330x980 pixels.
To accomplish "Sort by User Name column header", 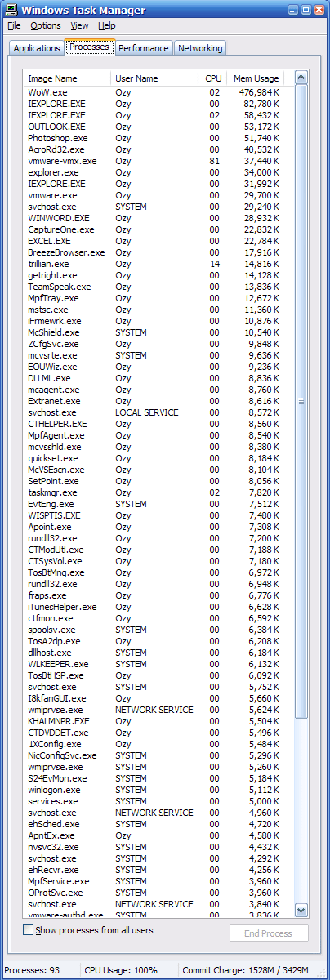I will (154, 78).
